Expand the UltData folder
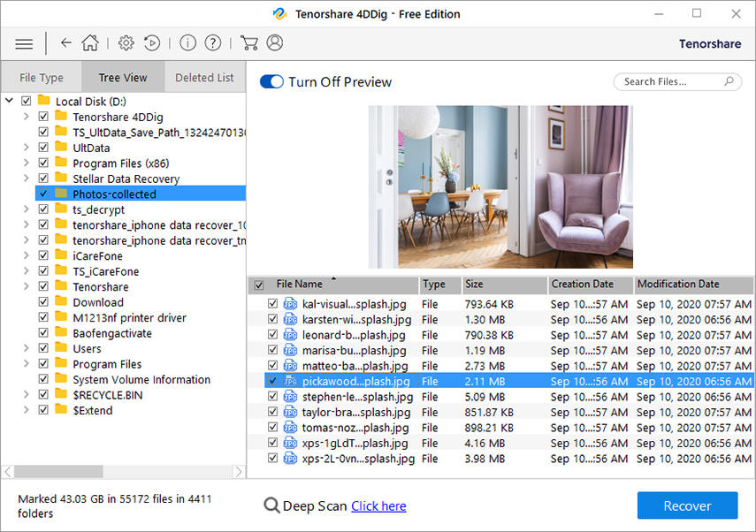The height and width of the screenshot is (532, 756). tap(28, 148)
